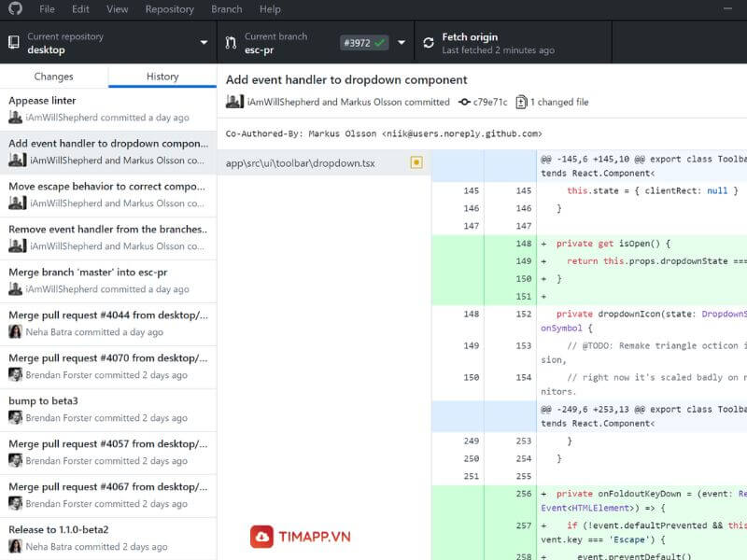Click Brendan Forster avatar on #4070 commit
Screen dimensions: 747x560
15,374
